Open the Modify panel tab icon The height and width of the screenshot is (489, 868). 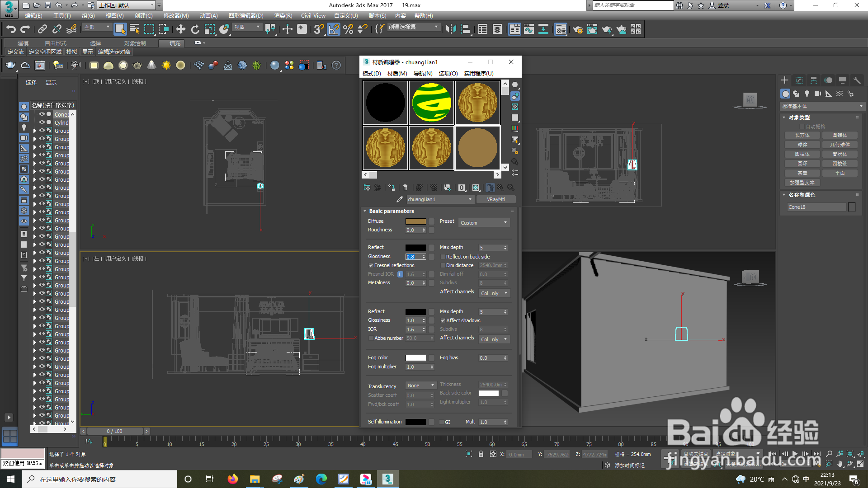(x=799, y=80)
